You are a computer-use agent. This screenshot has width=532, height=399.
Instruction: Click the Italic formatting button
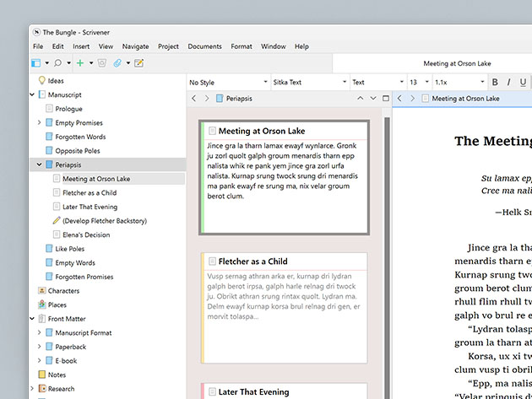(508, 82)
